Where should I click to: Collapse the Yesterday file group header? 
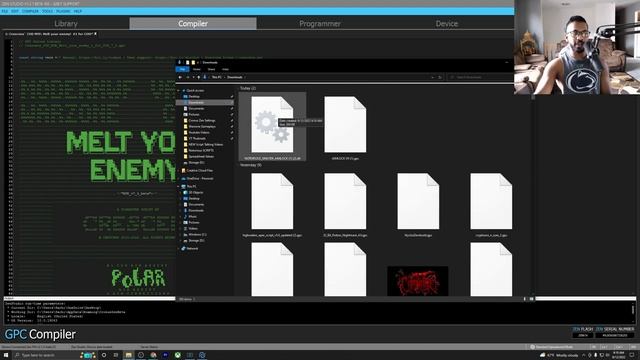(251, 165)
